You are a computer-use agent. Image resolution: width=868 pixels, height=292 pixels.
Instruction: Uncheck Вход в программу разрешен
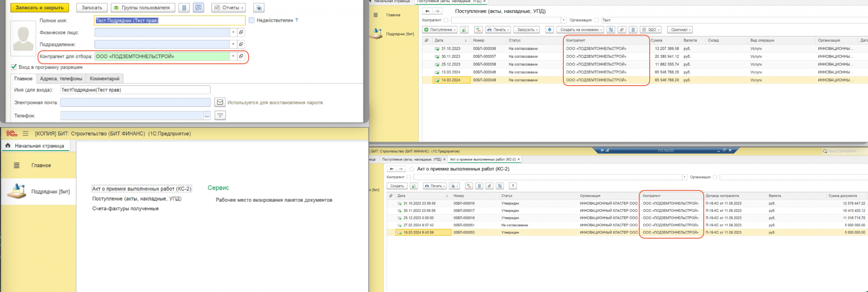[x=14, y=67]
